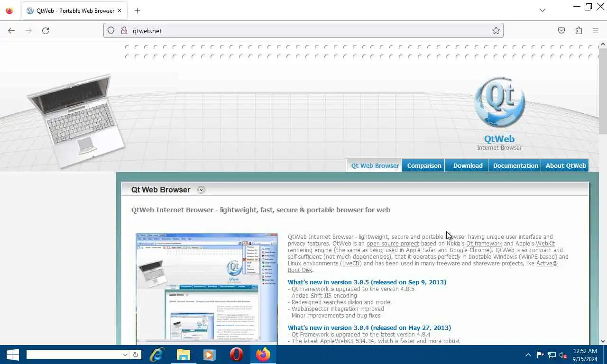Screen dimensions: 607x364
Task: Reload the current page
Action: [46, 30]
